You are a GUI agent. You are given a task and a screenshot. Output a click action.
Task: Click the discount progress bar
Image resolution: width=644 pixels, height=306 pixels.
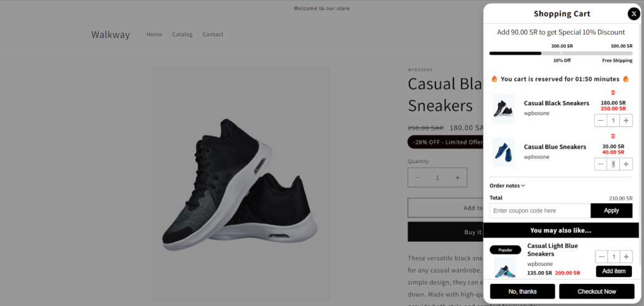(561, 53)
